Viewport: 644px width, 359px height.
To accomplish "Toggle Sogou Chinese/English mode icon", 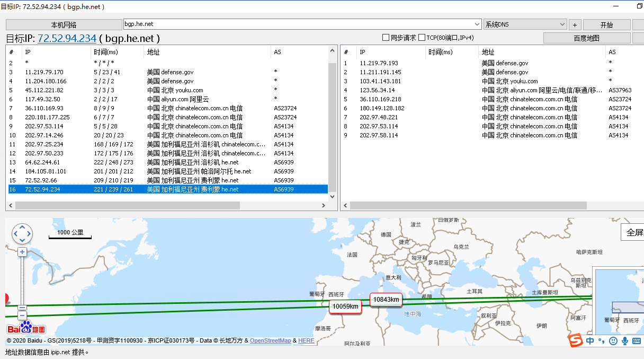I will [590, 341].
